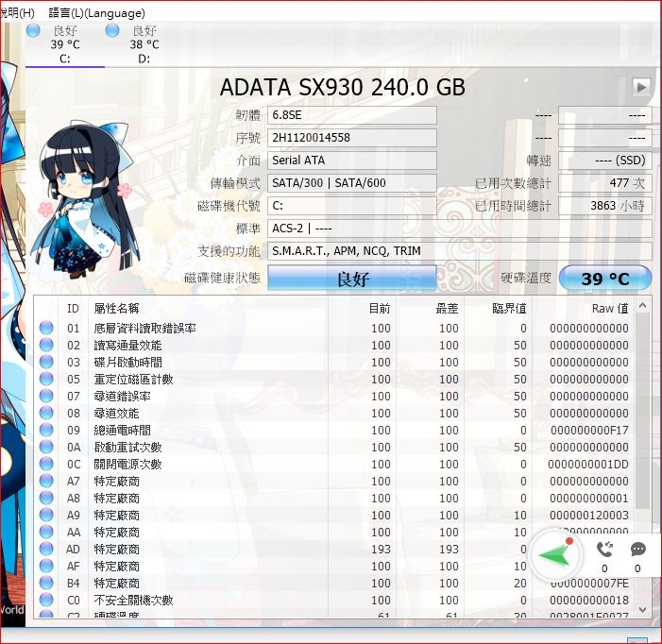Image resolution: width=662 pixels, height=644 pixels.
Task: Select the 不安全關機次數 attribute name
Action: [133, 601]
